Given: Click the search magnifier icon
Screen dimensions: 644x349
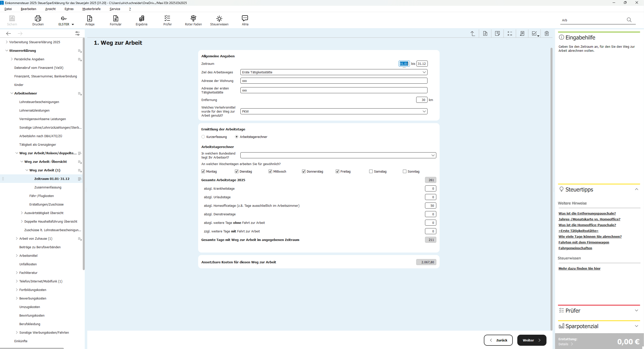Looking at the screenshot, I should tap(629, 20).
